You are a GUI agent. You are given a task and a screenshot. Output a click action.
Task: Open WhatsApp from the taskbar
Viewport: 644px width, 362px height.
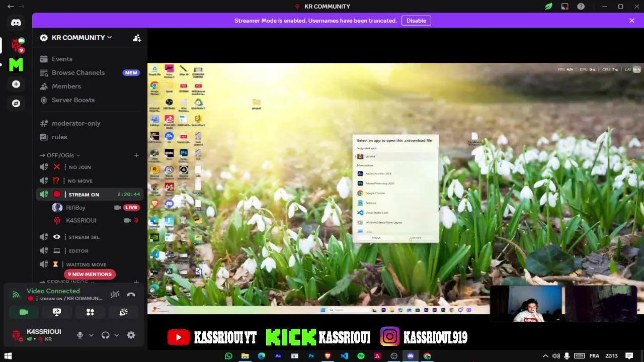229,356
